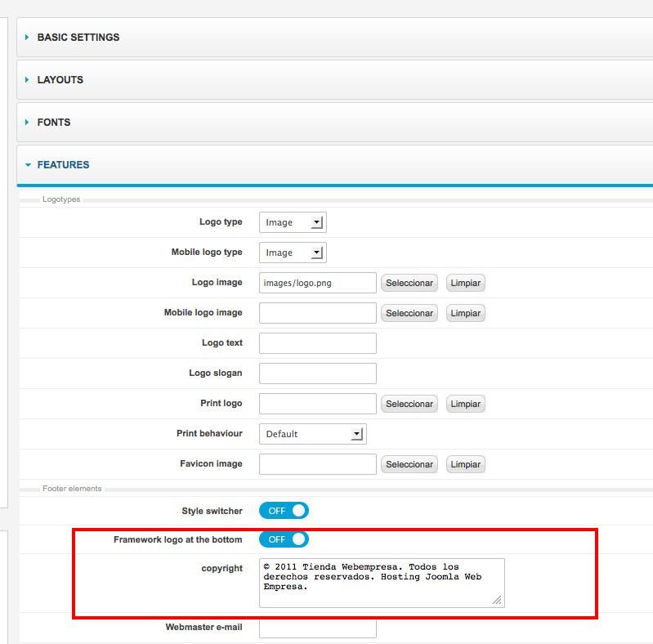Click Limpiar for Mobile logo image
Viewport: 653px width, 644px height.
(x=466, y=313)
